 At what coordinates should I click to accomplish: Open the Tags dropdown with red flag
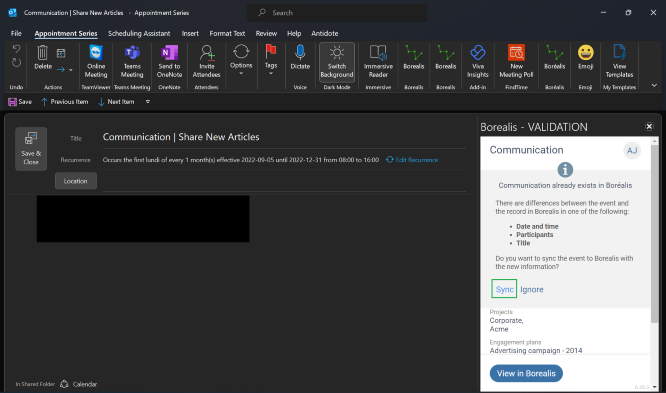click(271, 60)
